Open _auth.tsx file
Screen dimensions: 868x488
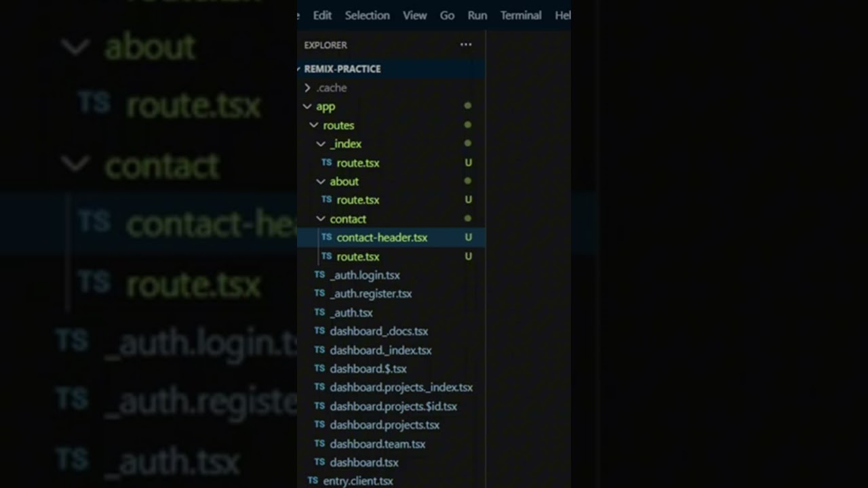[x=351, y=312]
